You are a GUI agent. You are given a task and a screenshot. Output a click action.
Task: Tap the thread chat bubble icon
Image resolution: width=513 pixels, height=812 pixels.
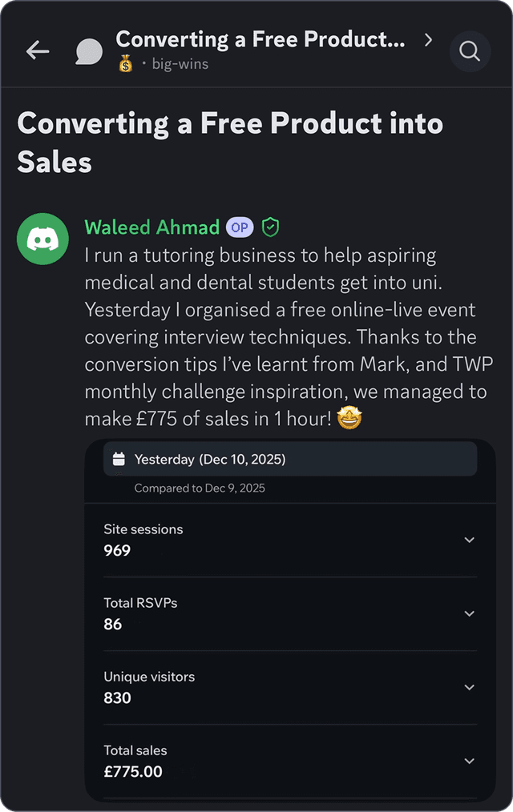(x=88, y=50)
